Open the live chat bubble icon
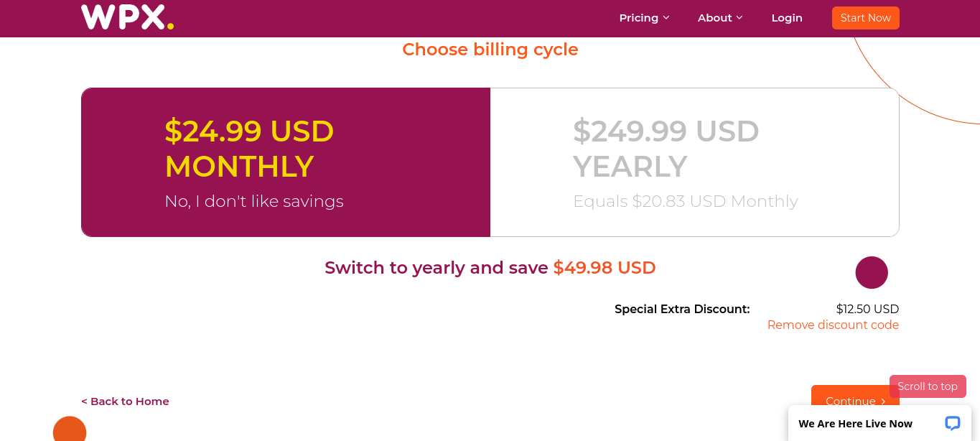This screenshot has width=980, height=441. (952, 423)
